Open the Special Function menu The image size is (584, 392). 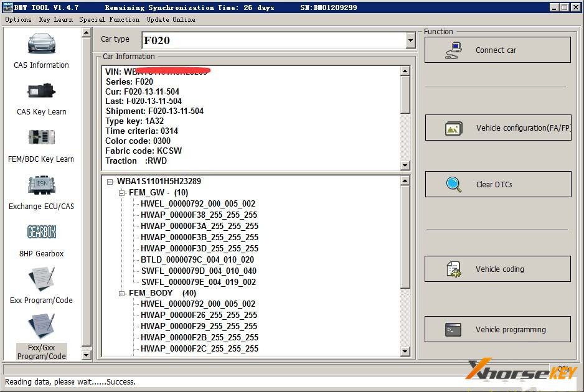(x=109, y=19)
